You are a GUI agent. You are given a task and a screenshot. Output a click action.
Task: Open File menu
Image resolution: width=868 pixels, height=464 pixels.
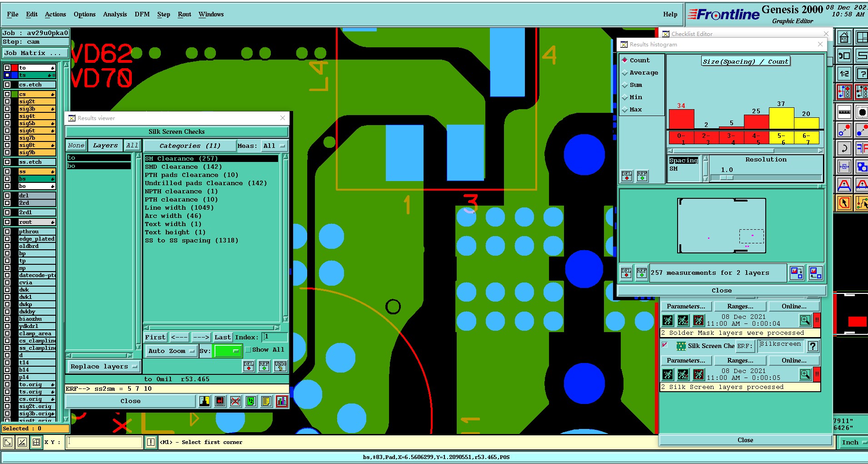(13, 15)
